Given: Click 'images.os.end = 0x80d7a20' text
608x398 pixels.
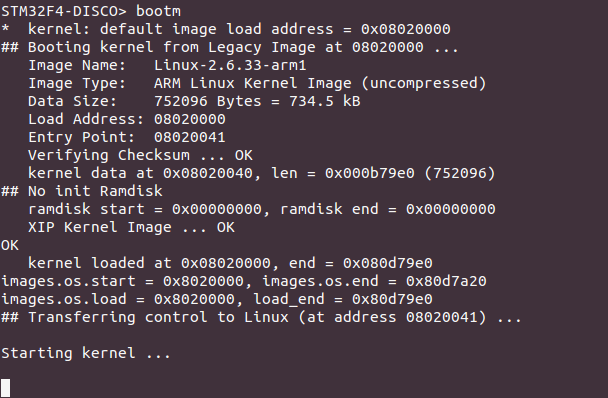Looking at the screenshot, I should [x=374, y=281].
